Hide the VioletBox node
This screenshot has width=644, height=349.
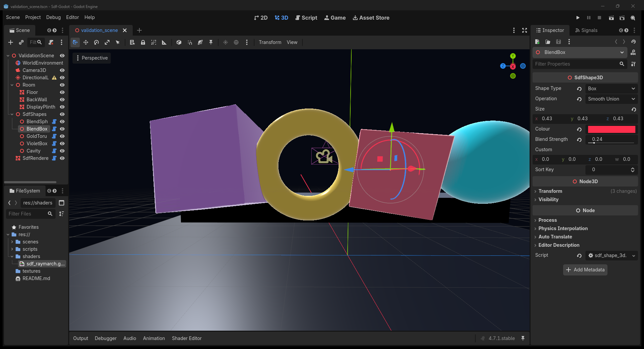pyautogui.click(x=62, y=144)
